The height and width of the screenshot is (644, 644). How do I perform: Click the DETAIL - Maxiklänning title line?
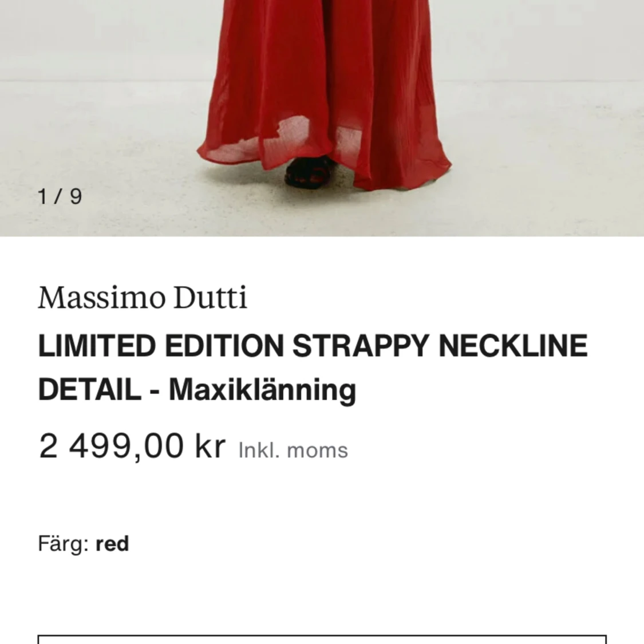click(x=197, y=390)
